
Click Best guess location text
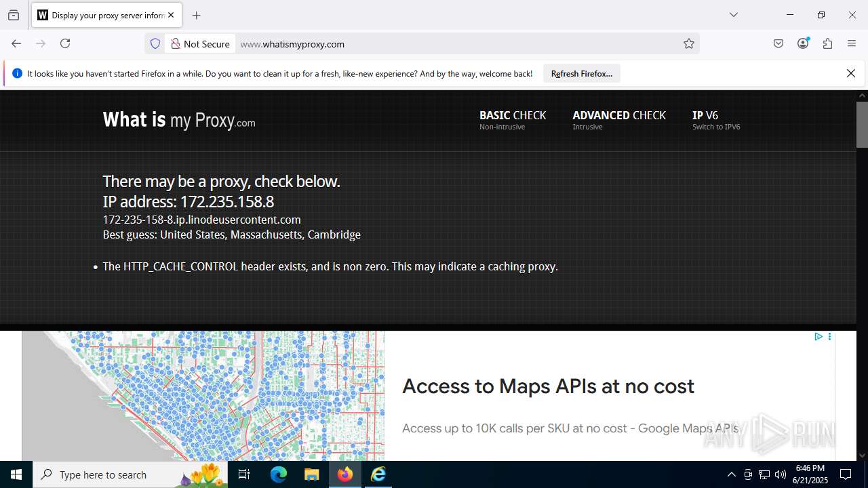point(231,235)
